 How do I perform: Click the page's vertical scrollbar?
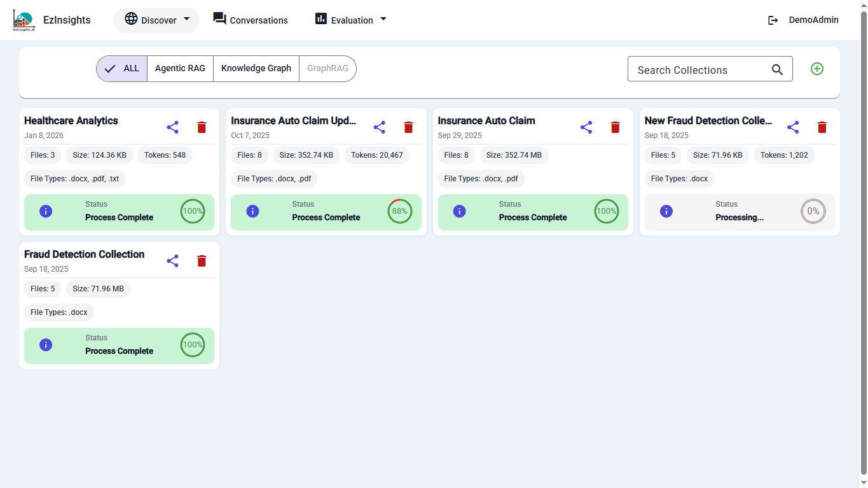click(864, 244)
